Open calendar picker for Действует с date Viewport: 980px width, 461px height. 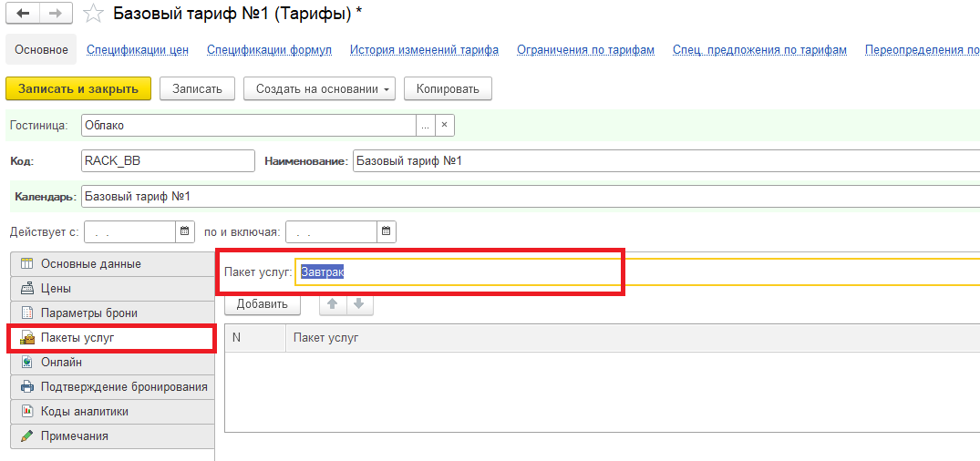pyautogui.click(x=184, y=231)
